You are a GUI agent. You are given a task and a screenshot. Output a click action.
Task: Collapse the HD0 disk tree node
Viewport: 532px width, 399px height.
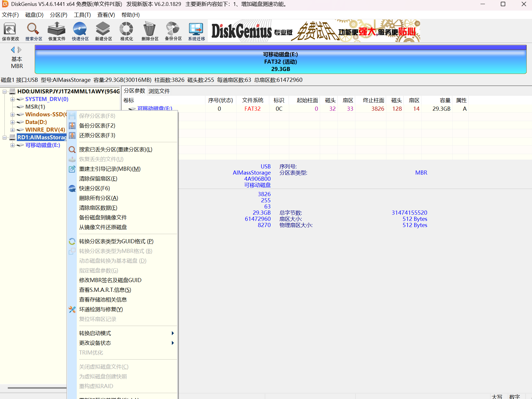click(x=5, y=92)
